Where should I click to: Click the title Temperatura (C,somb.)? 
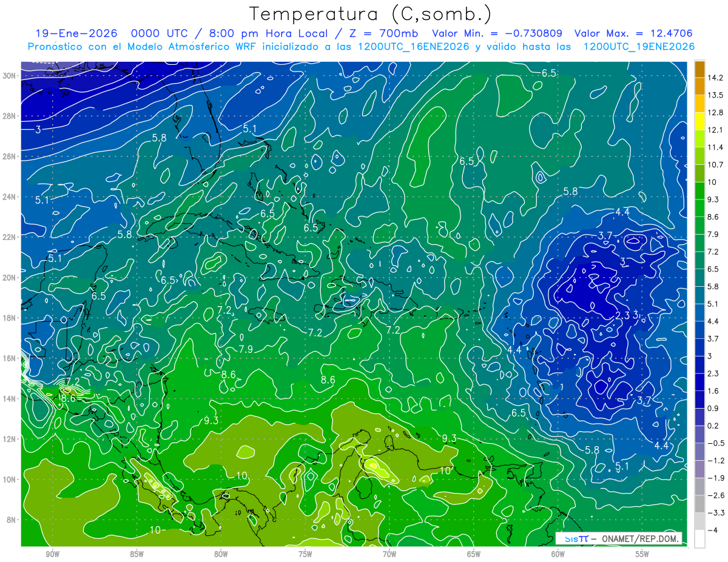(x=371, y=13)
